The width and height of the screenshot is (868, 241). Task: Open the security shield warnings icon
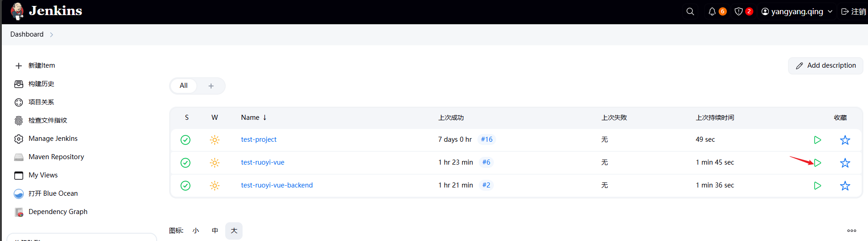click(x=738, y=11)
